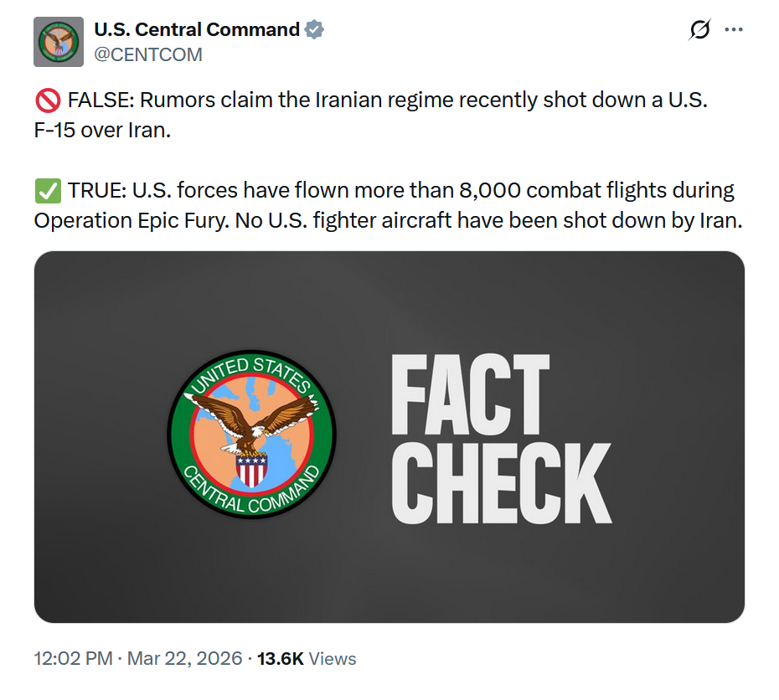
Task: Open the @CENTCOM handle link
Action: [148, 54]
